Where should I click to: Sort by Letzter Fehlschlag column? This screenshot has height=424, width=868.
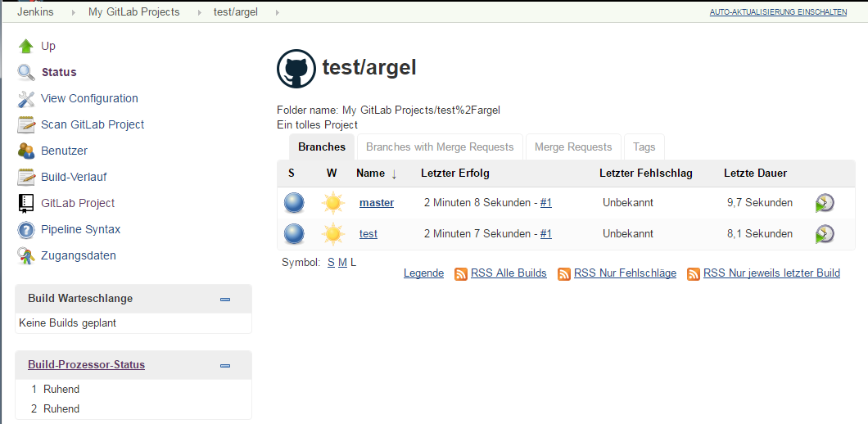point(646,174)
